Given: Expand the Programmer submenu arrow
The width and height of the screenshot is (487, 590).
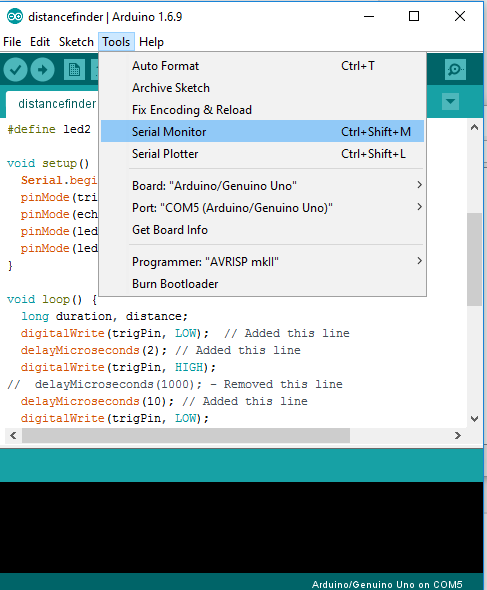Looking at the screenshot, I should 419,261.
